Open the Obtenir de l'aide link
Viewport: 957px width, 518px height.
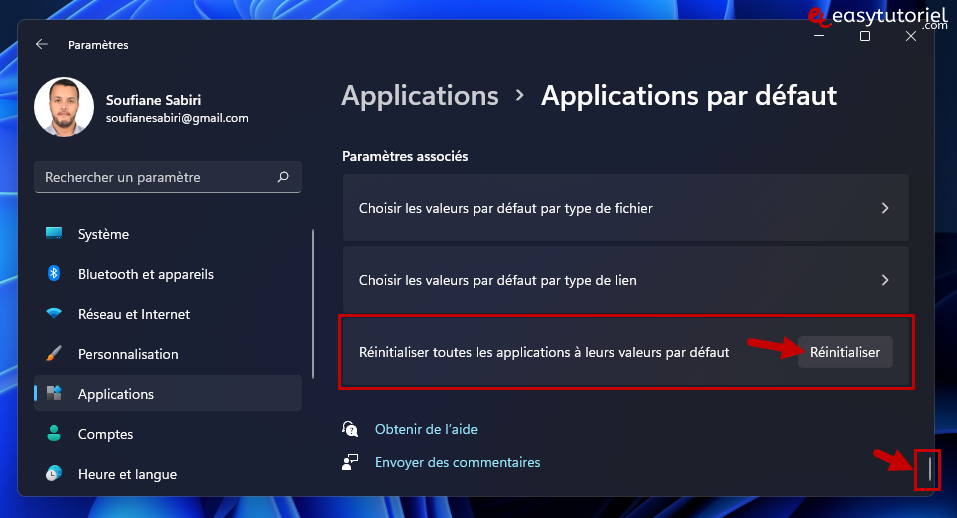pos(426,429)
